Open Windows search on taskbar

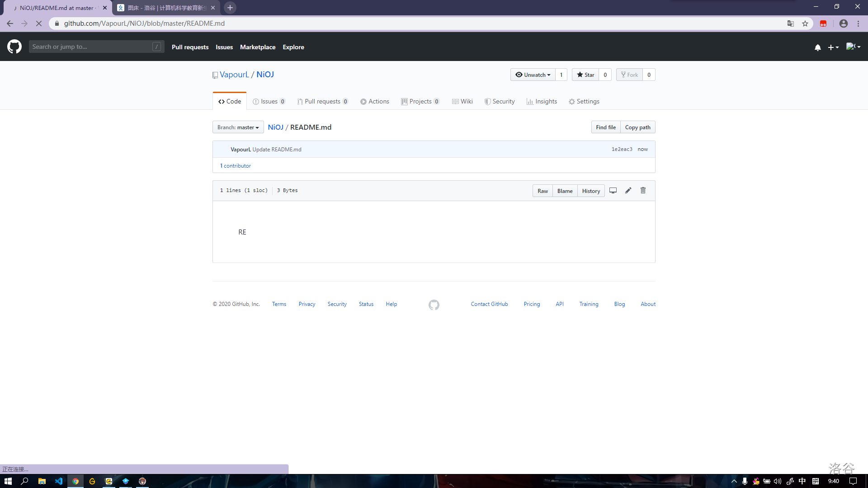coord(25,481)
